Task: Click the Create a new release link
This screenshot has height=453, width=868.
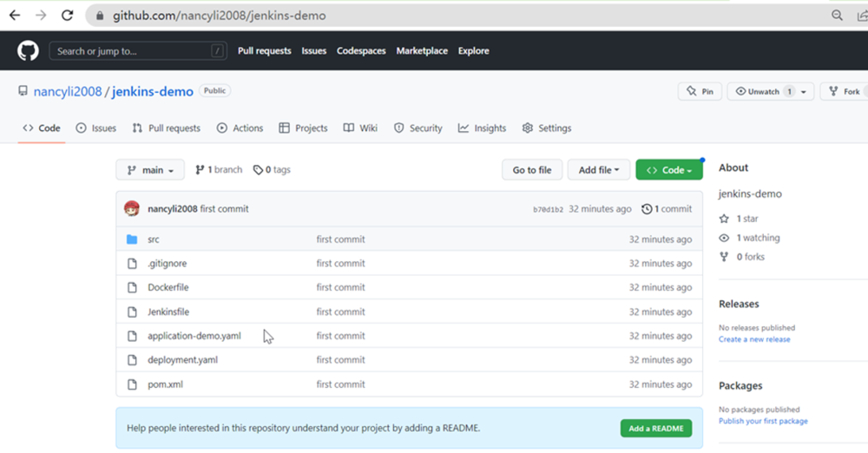Action: [x=754, y=339]
